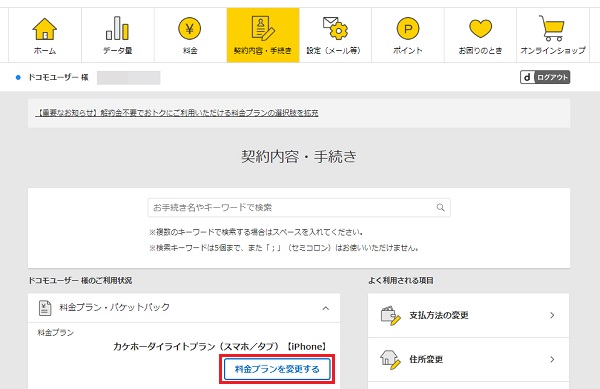
Task: Go to ホーム via the house icon
Action: tap(45, 29)
